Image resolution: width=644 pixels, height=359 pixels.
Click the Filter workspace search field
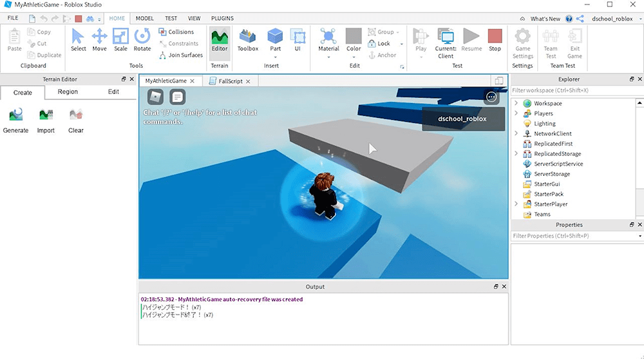coord(576,90)
